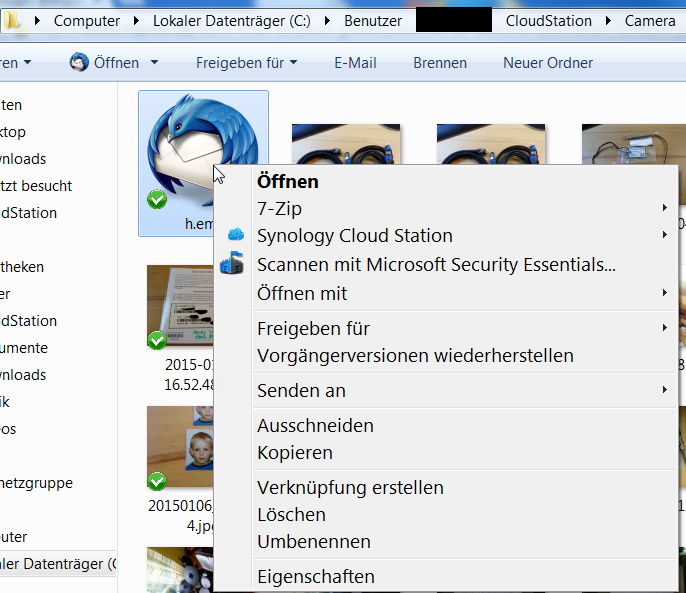This screenshot has width=686, height=593.
Task: Select 'ktop' in the sidebar favorites
Action: (13, 132)
